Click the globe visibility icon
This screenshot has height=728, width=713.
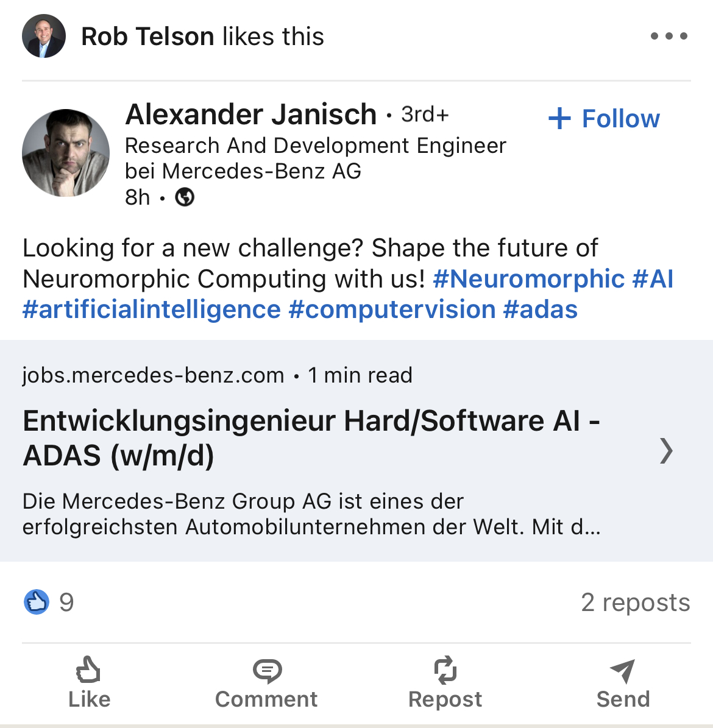pos(185,197)
